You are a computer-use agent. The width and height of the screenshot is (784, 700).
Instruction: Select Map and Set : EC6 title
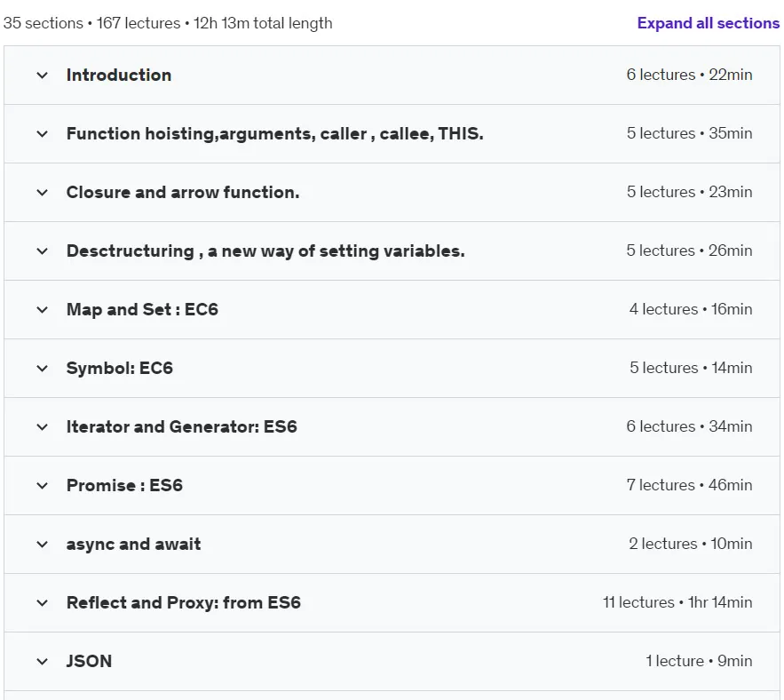click(x=142, y=309)
